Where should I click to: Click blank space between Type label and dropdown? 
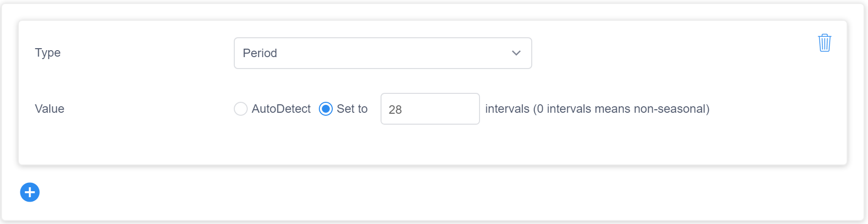[x=149, y=53]
